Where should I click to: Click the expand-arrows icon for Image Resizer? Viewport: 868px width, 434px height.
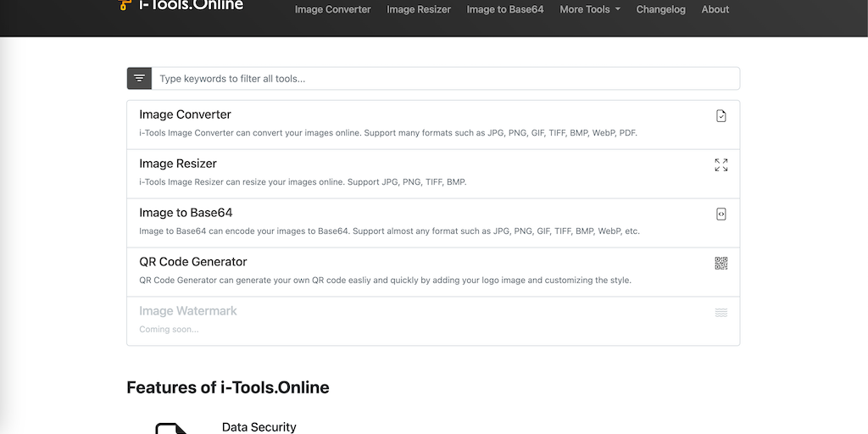coord(721,165)
